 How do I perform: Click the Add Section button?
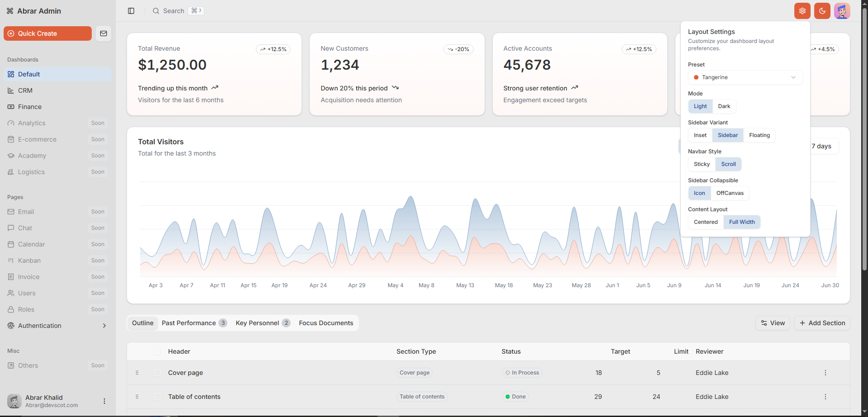tap(822, 323)
